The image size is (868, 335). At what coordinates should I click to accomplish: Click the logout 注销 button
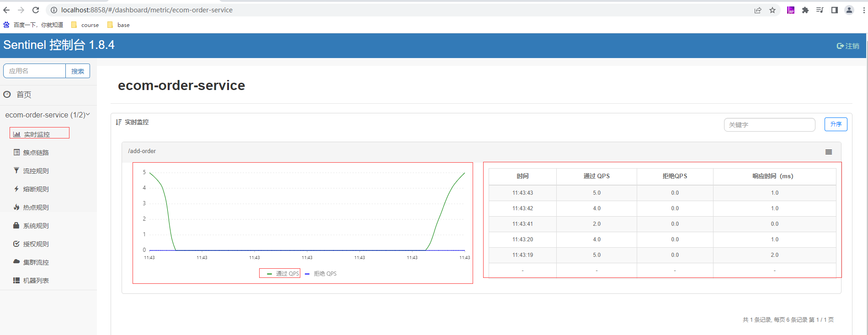pyautogui.click(x=848, y=46)
